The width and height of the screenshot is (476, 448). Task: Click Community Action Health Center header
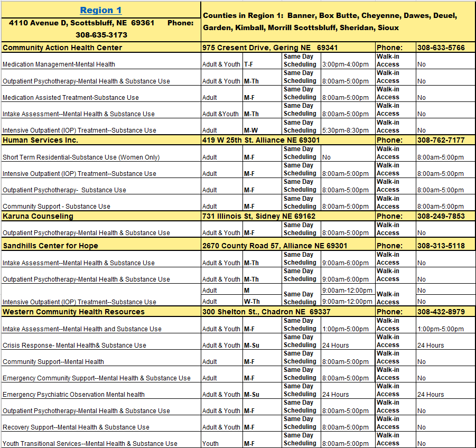click(101, 48)
